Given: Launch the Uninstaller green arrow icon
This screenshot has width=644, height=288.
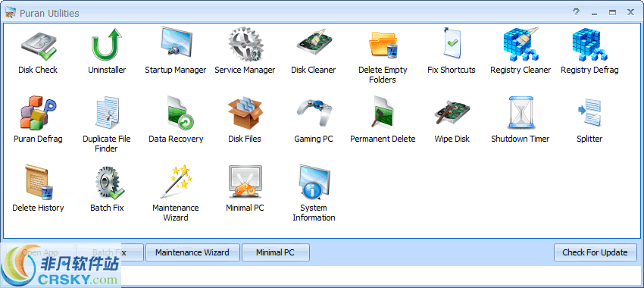Looking at the screenshot, I should pyautogui.click(x=107, y=45).
